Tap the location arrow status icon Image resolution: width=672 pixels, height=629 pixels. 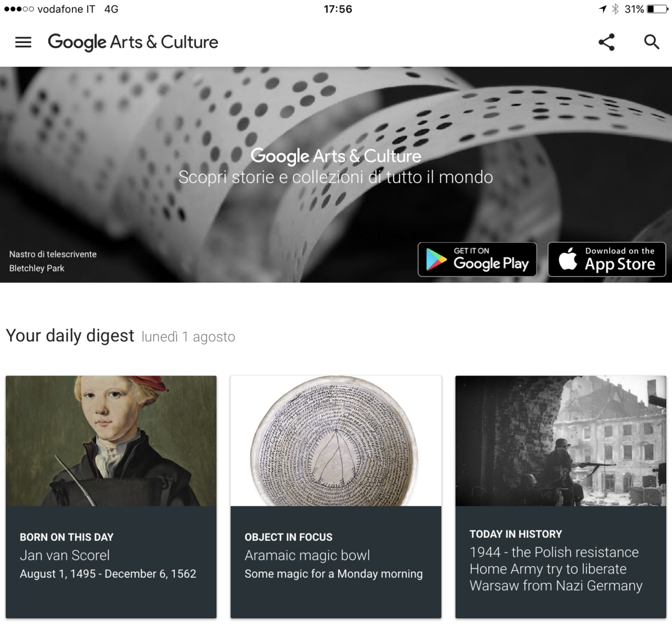[x=603, y=9]
